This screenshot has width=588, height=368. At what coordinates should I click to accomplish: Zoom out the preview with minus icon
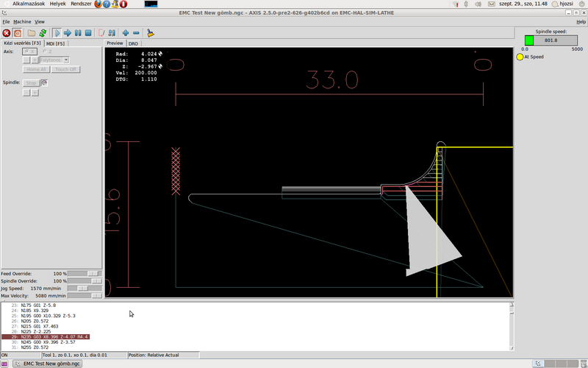[x=137, y=33]
